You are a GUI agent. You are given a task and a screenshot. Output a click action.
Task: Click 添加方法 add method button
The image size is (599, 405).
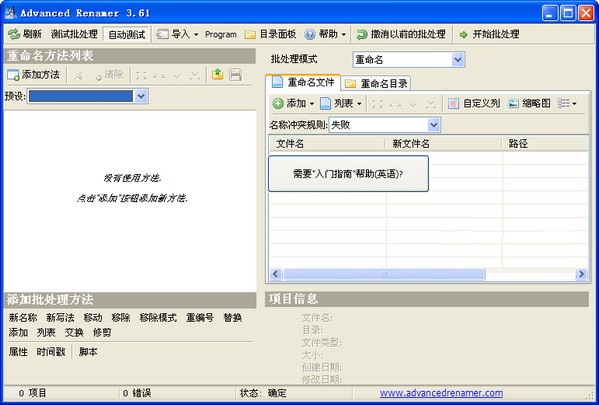click(x=34, y=75)
